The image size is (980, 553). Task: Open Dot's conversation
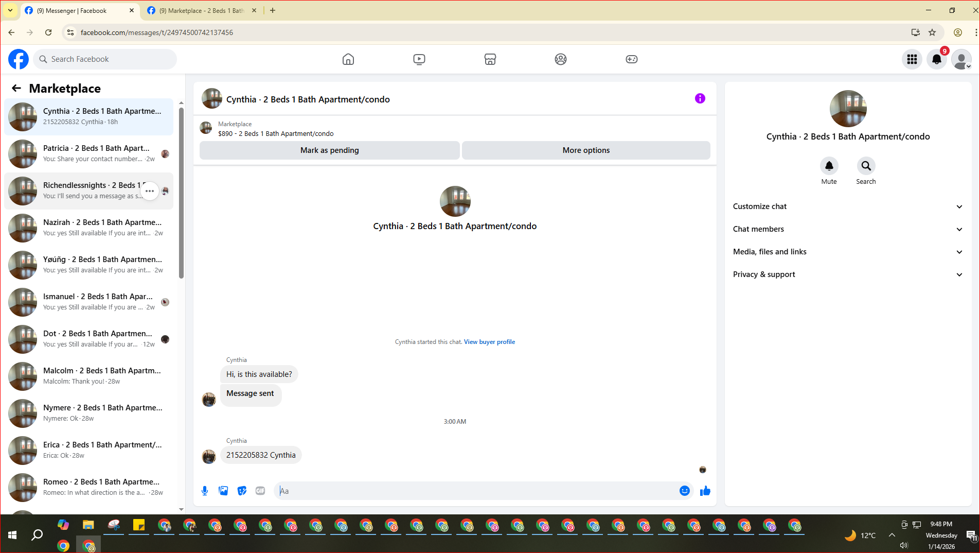coord(89,339)
